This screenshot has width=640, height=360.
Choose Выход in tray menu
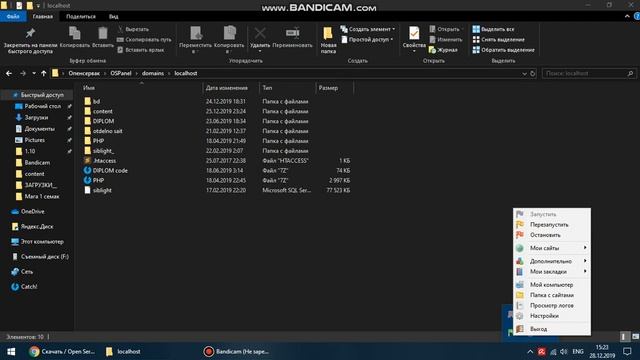tap(552, 329)
